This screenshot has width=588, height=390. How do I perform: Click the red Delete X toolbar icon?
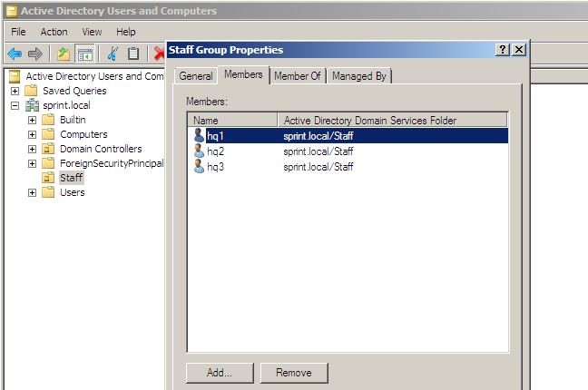click(x=160, y=54)
